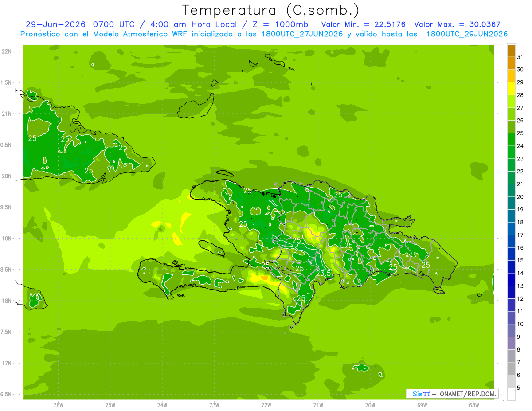Image resolution: width=532 pixels, height=411 pixels.
Task: Click the "76W" longitude axis label
Action: [x=58, y=405]
